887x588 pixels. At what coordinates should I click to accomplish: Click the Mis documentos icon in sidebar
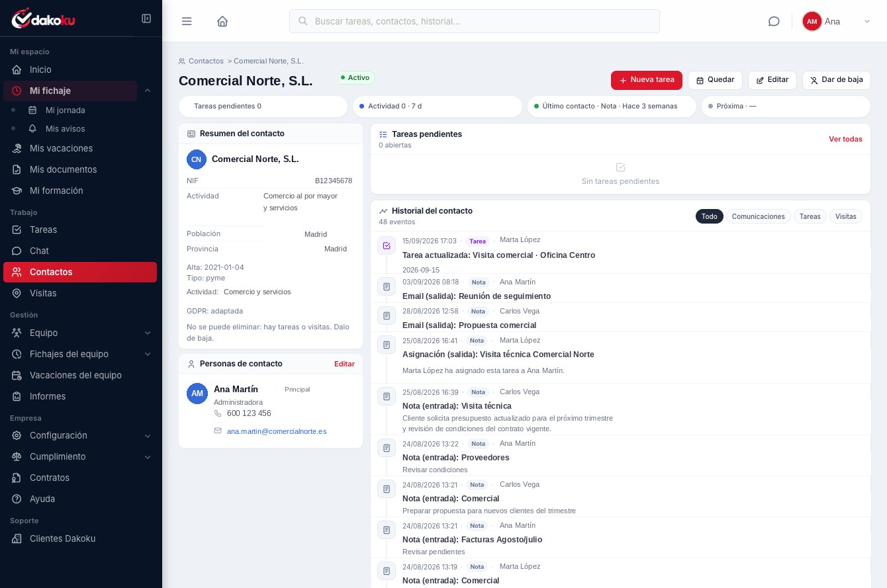(17, 169)
